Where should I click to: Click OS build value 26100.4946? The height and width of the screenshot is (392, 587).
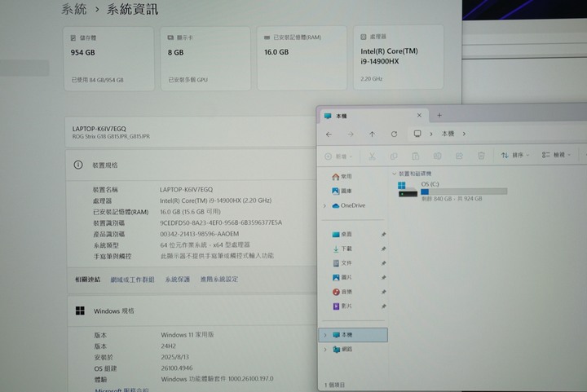[x=177, y=368]
